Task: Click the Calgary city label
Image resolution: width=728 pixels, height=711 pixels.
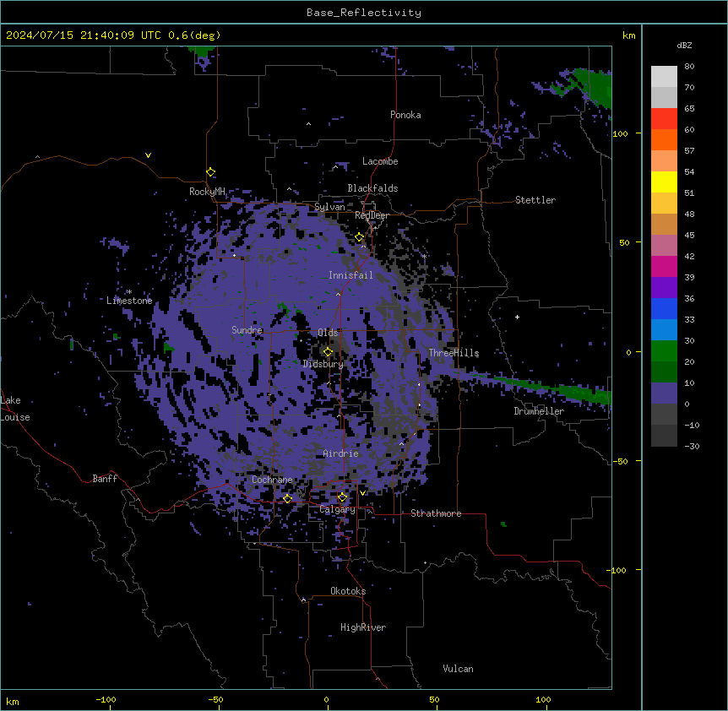Action: [x=337, y=509]
